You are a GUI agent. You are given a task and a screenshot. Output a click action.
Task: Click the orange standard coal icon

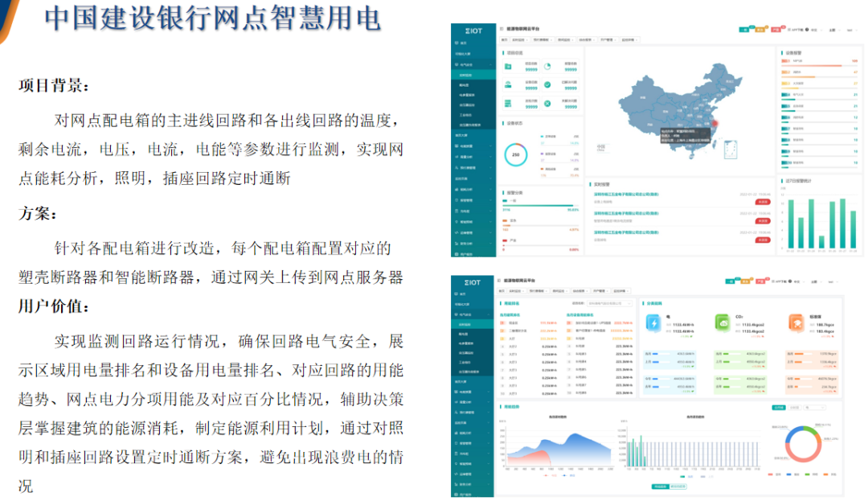(796, 322)
